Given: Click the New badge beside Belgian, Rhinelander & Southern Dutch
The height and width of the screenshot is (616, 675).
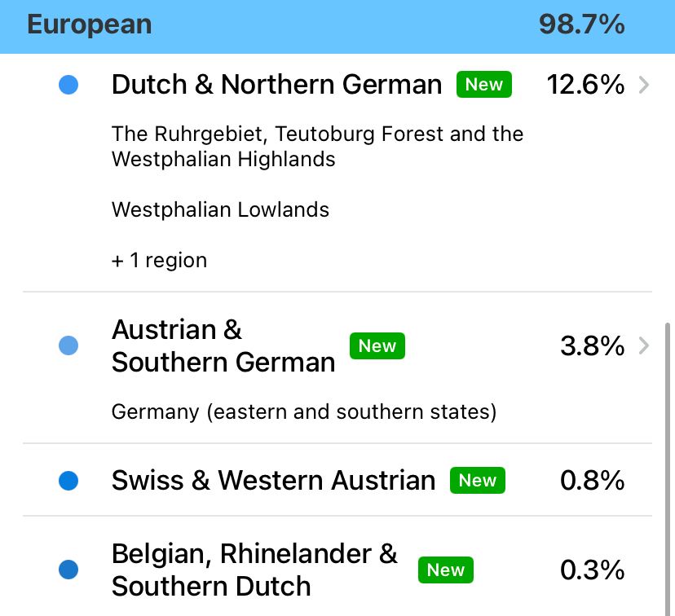Looking at the screenshot, I should [x=445, y=570].
